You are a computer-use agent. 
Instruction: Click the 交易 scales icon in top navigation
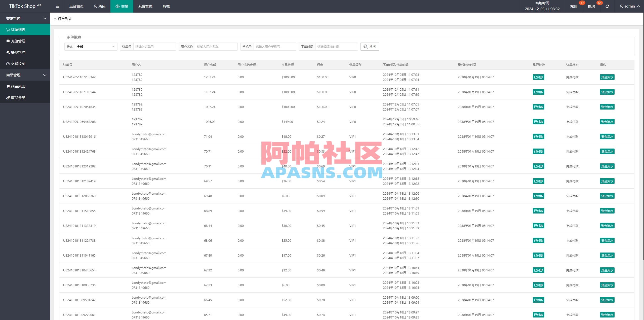(117, 6)
